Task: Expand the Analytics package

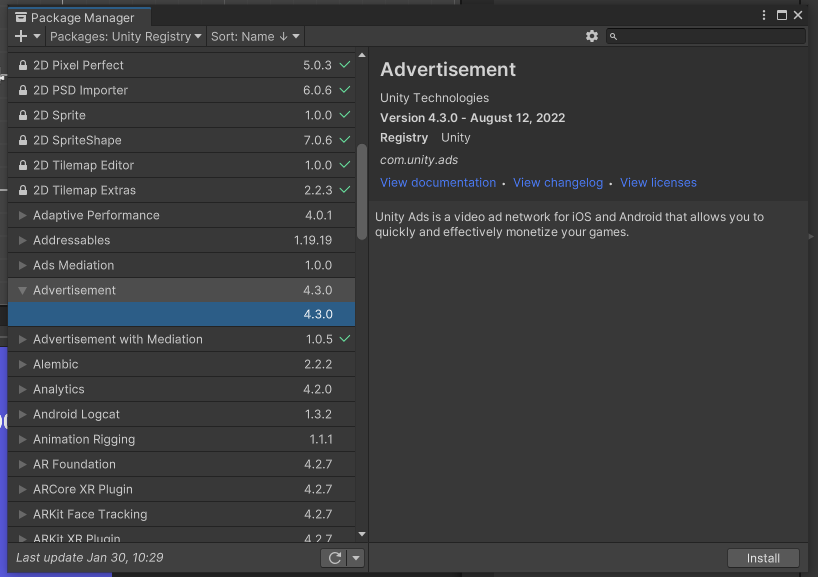Action: pyautogui.click(x=22, y=390)
